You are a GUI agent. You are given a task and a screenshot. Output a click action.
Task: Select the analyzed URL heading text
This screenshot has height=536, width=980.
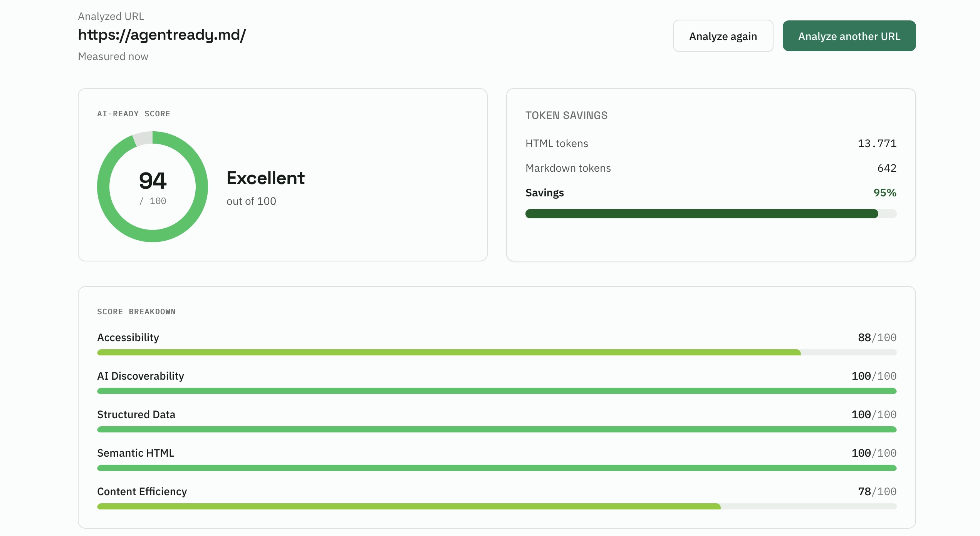click(162, 35)
